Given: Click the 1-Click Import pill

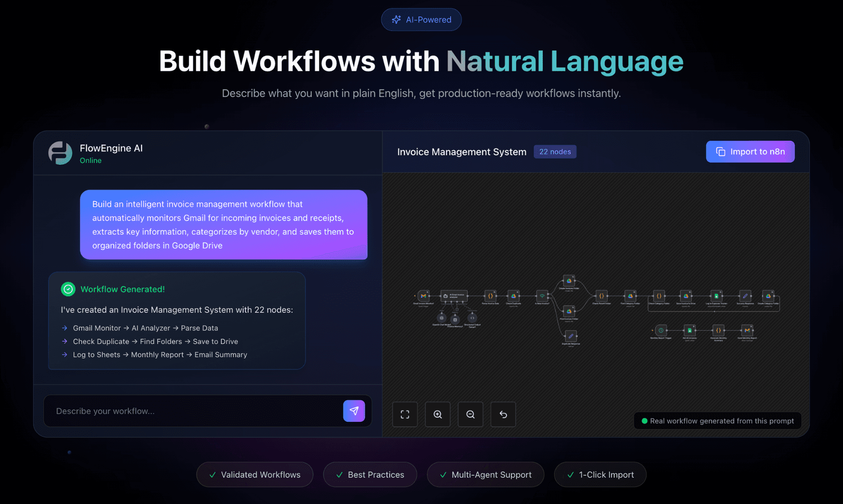Looking at the screenshot, I should [x=600, y=475].
